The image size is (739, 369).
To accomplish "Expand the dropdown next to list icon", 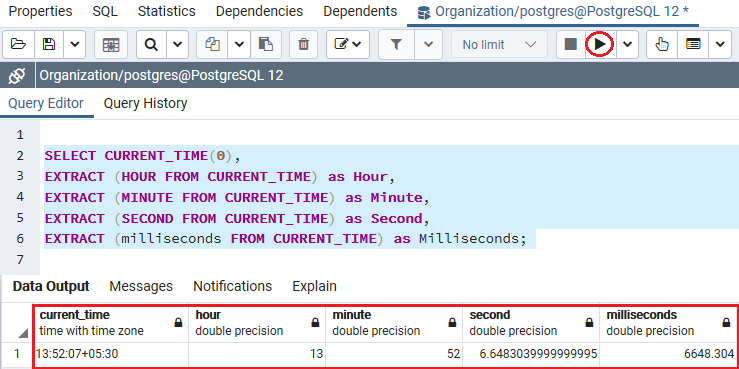I will pyautogui.click(x=720, y=45).
